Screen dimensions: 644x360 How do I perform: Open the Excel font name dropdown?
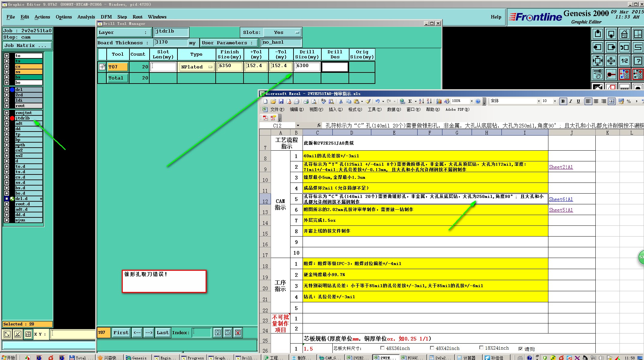click(539, 101)
